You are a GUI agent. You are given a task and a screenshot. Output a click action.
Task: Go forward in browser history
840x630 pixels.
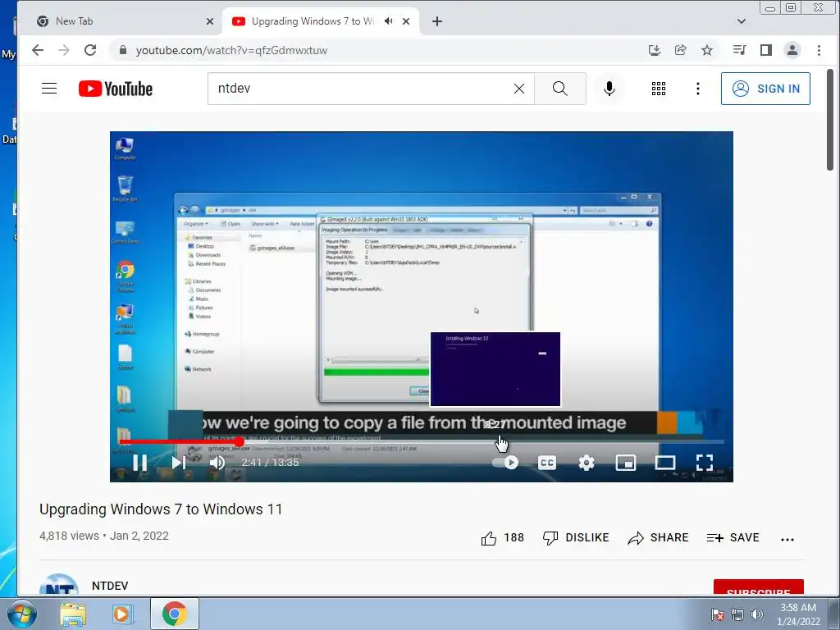click(64, 50)
